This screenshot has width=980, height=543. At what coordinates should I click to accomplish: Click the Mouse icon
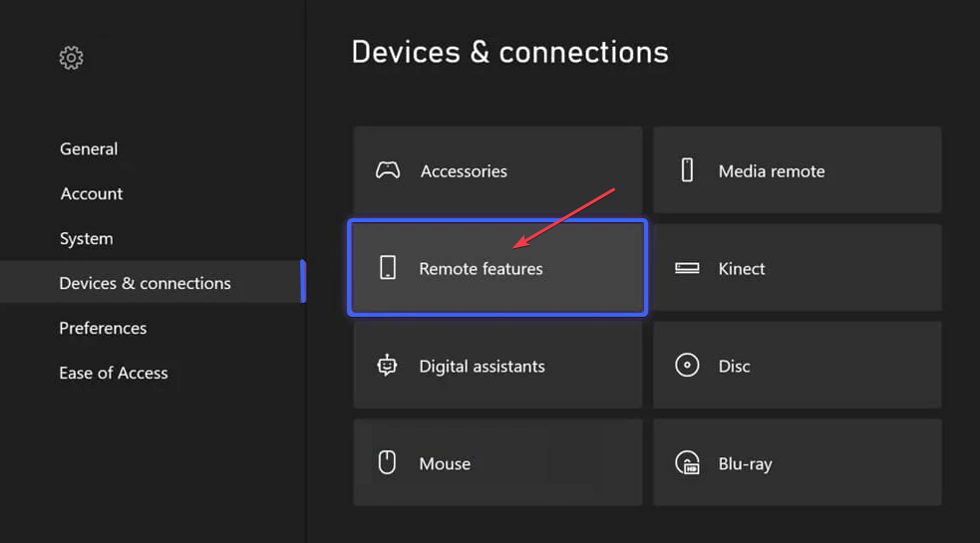point(388,463)
